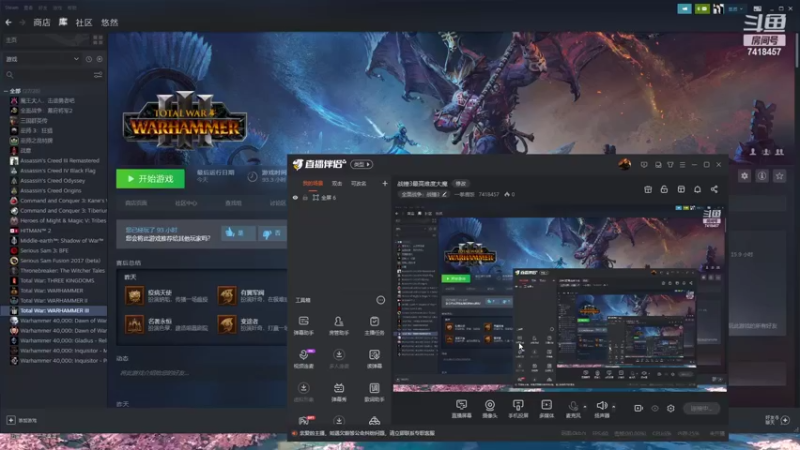
Task: Add the 直播屏幕 screen capture source
Action: point(461,409)
